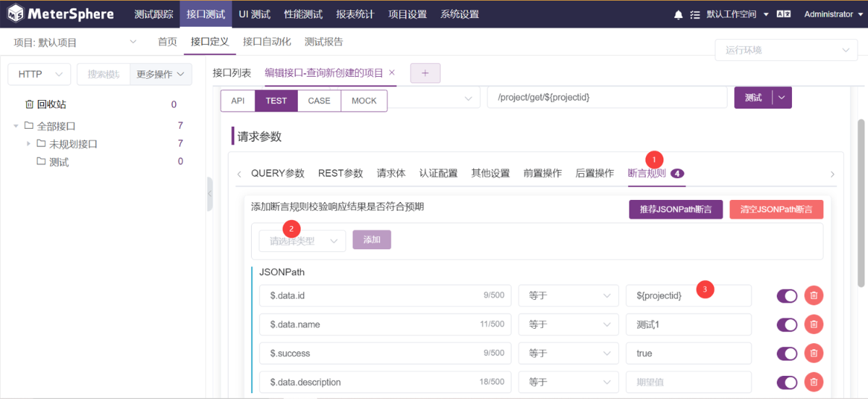Image resolution: width=868 pixels, height=399 pixels.
Task: Delete the $.data.name assertion row
Action: point(814,324)
